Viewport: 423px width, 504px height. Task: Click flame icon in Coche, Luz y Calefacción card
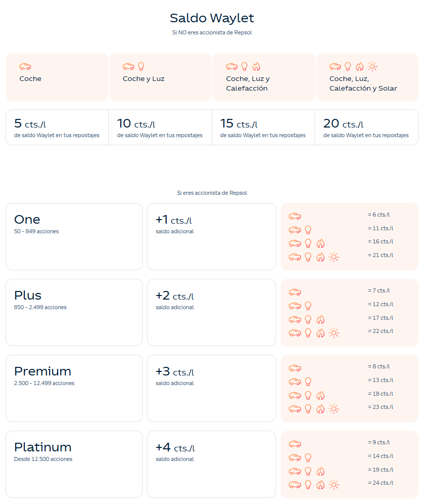click(x=256, y=66)
